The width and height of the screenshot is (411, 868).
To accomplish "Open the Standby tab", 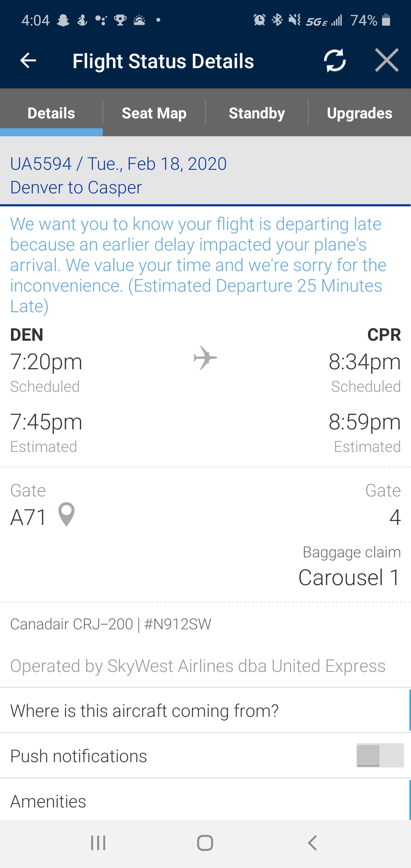I will (257, 113).
